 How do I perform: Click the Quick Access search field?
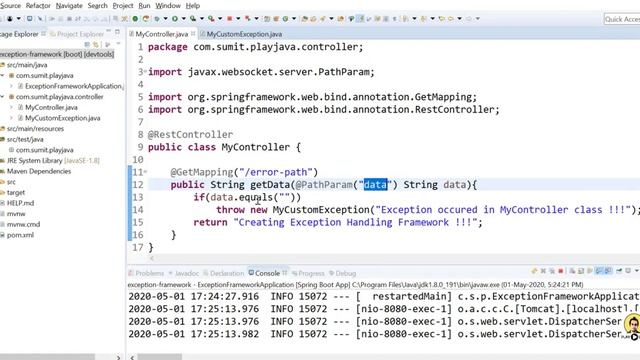coord(622,19)
